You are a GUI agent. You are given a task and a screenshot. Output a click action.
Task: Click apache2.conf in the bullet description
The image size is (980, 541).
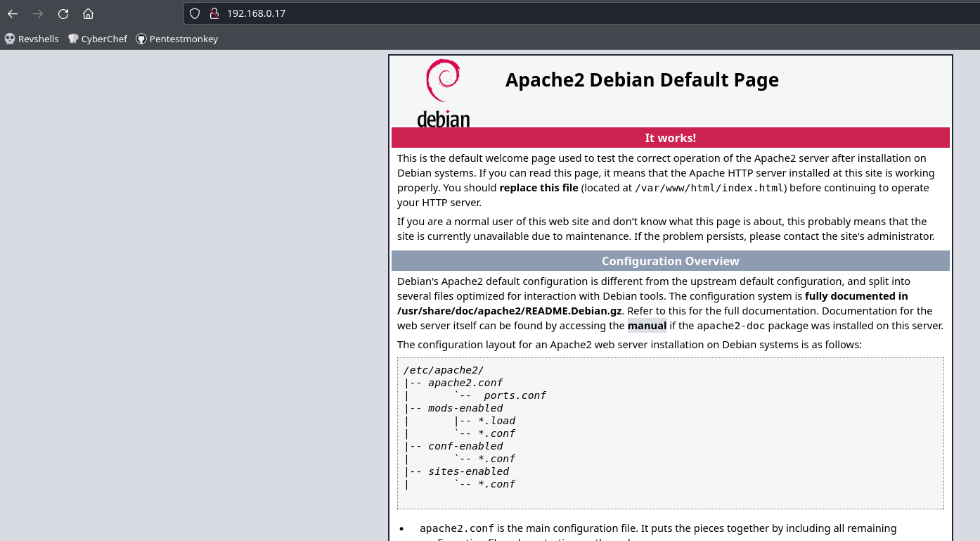457,528
